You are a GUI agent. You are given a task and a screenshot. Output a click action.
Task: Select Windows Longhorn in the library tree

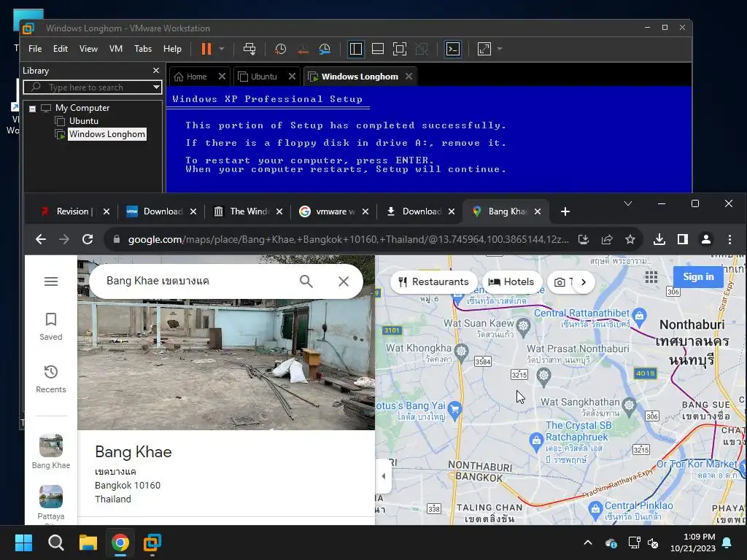pos(107,134)
